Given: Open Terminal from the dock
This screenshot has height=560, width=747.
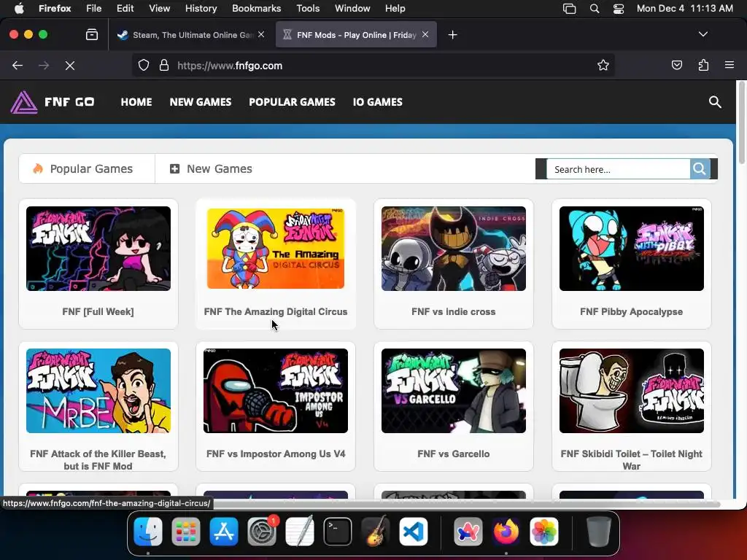Looking at the screenshot, I should 338,532.
